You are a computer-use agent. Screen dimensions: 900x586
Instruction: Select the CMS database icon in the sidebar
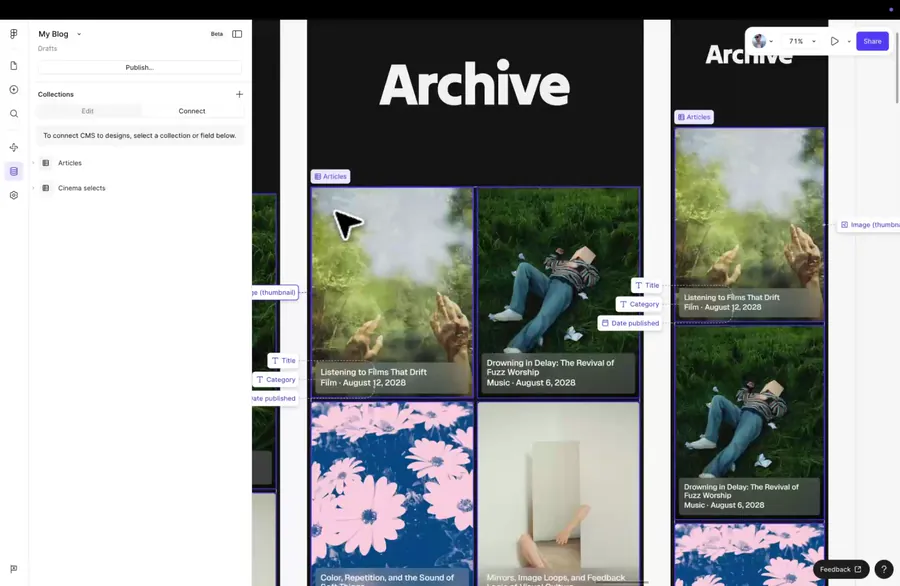[13, 171]
